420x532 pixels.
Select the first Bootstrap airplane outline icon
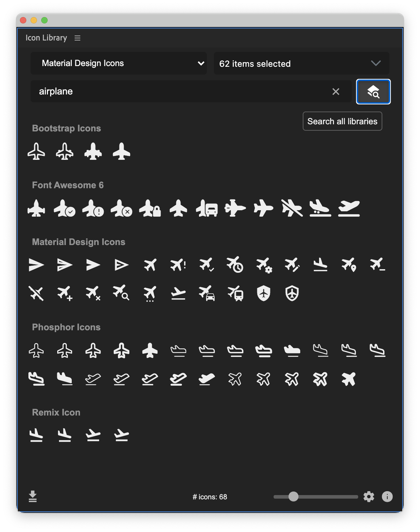tap(36, 152)
